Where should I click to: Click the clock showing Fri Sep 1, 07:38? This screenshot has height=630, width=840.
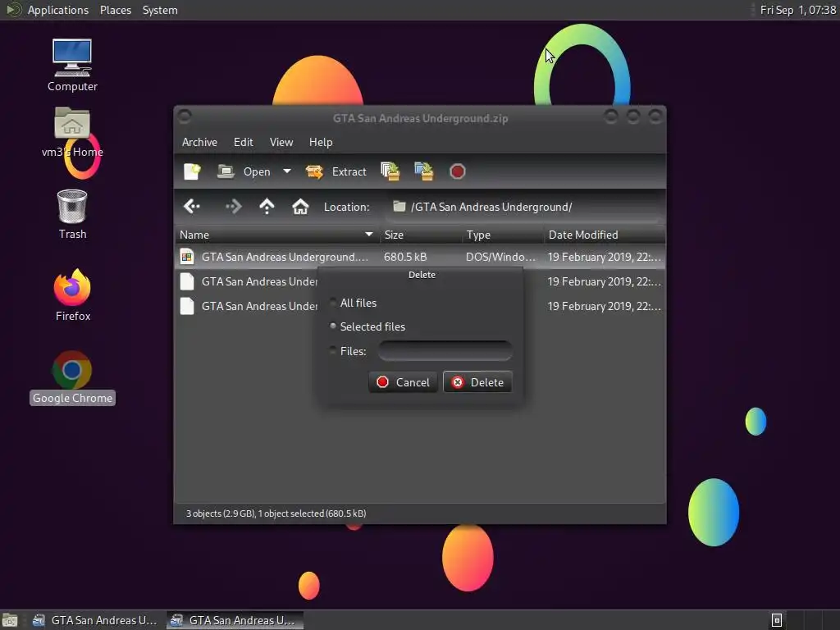(797, 10)
